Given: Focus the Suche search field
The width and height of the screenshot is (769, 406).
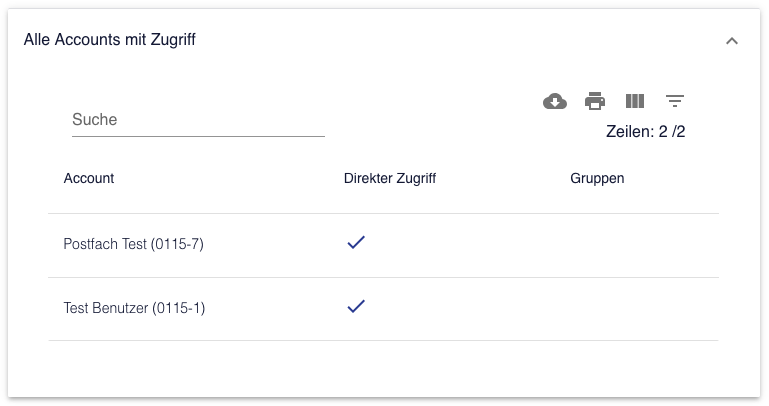Looking at the screenshot, I should pyautogui.click(x=198, y=120).
